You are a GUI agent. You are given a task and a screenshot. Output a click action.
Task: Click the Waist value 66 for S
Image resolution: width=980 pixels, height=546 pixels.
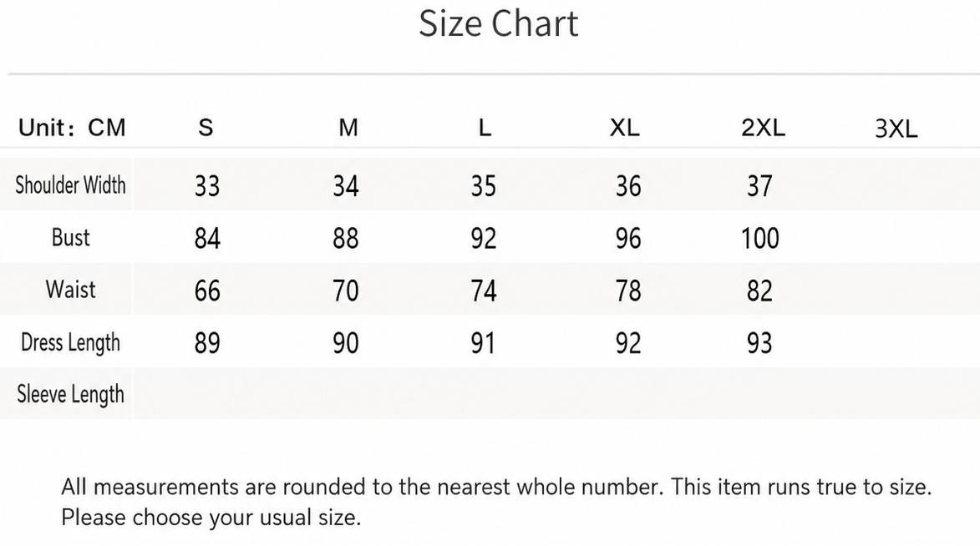tap(207, 291)
